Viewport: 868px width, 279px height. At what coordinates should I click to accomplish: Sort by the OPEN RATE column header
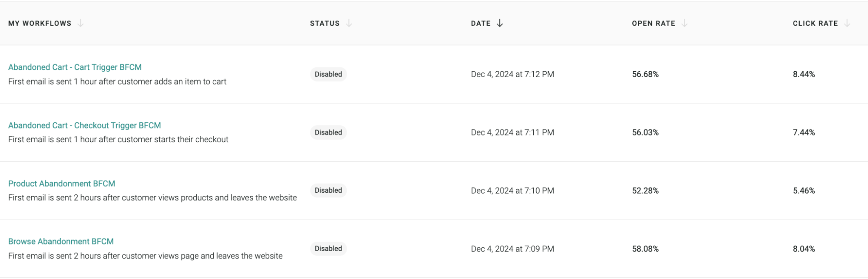click(653, 23)
